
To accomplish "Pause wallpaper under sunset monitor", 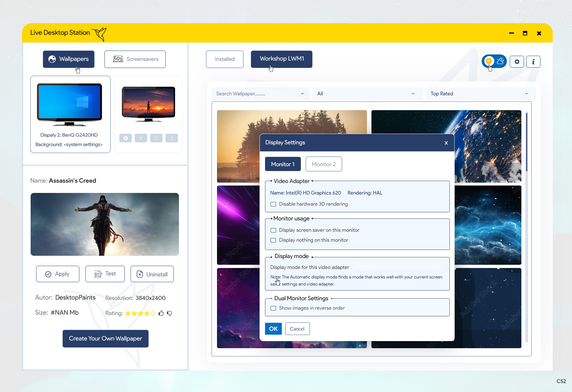I will (172, 138).
